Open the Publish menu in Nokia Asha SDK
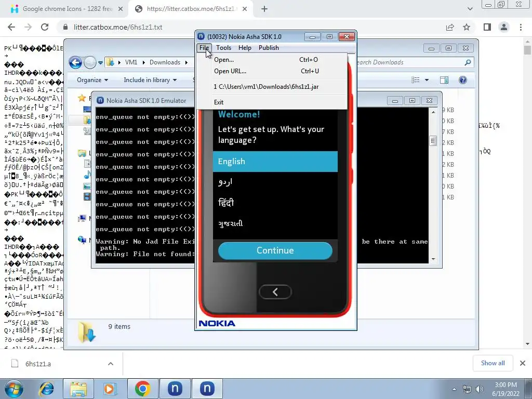Image resolution: width=532 pixels, height=399 pixels. click(269, 48)
